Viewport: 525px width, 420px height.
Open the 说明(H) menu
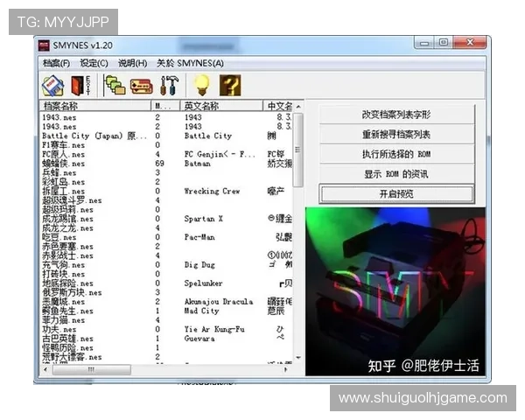click(x=133, y=63)
